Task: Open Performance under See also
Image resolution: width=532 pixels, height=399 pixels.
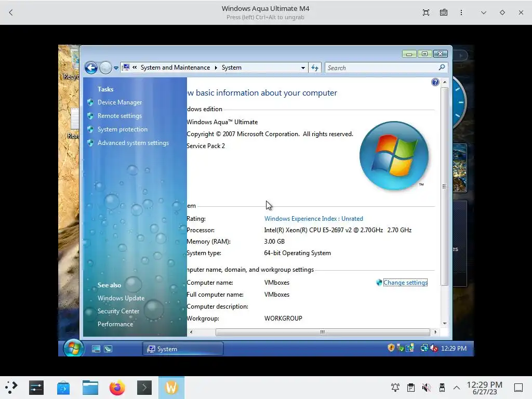Action: [x=115, y=324]
